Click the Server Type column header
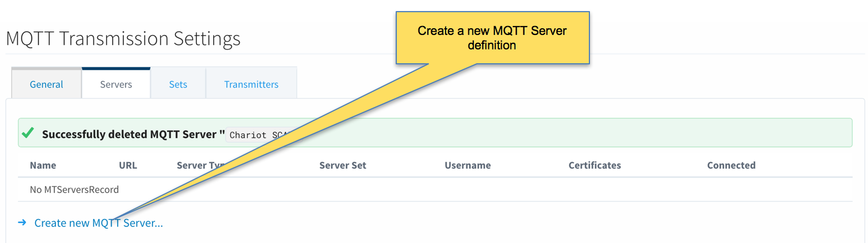 click(x=201, y=165)
